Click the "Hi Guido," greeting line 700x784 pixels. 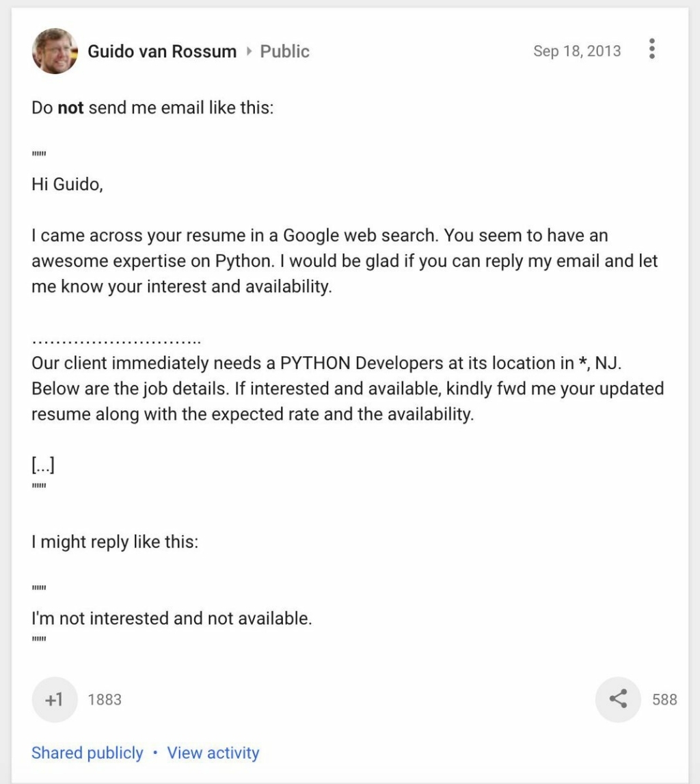[x=67, y=185]
